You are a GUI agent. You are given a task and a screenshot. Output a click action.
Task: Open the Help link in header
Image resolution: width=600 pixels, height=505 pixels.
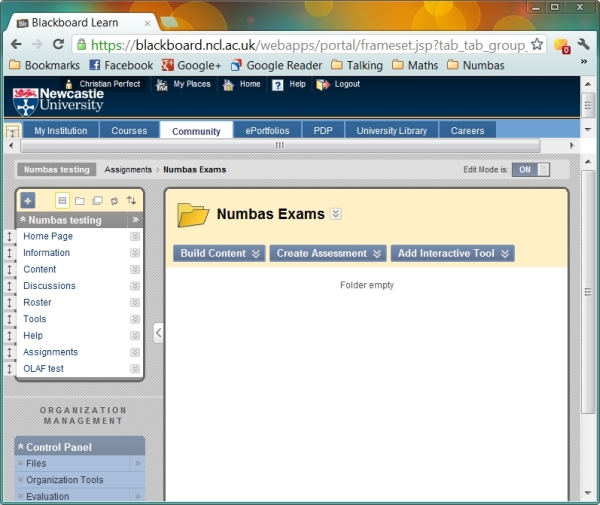(x=289, y=84)
